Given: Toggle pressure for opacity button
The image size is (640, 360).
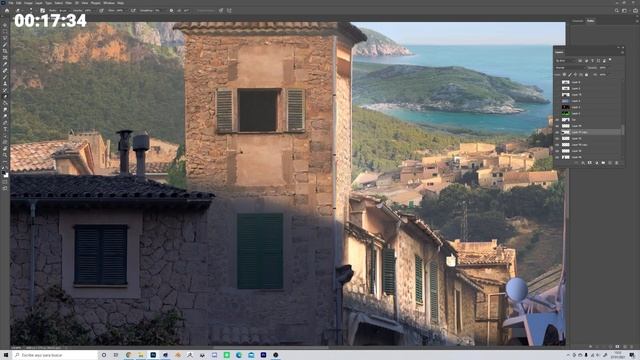Looking at the screenshot, I should tap(101, 10).
